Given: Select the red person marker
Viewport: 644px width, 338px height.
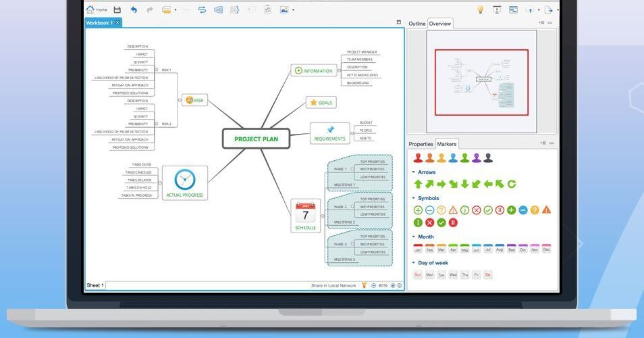Looking at the screenshot, I should pos(418,158).
